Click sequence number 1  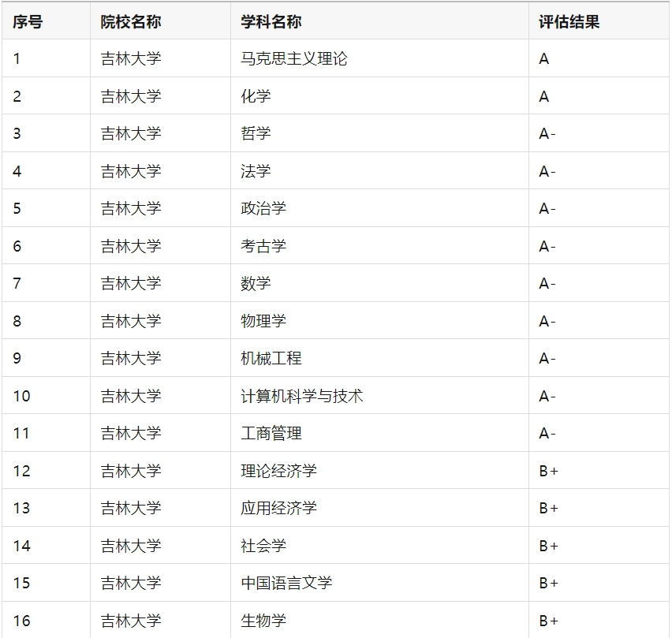coord(17,58)
